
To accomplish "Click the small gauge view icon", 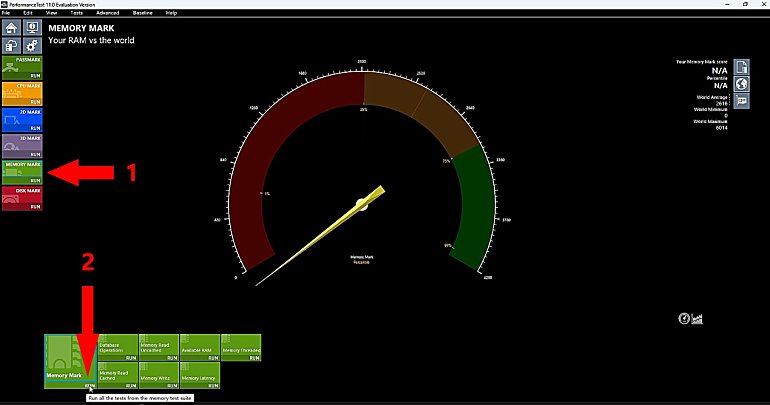I will click(684, 319).
